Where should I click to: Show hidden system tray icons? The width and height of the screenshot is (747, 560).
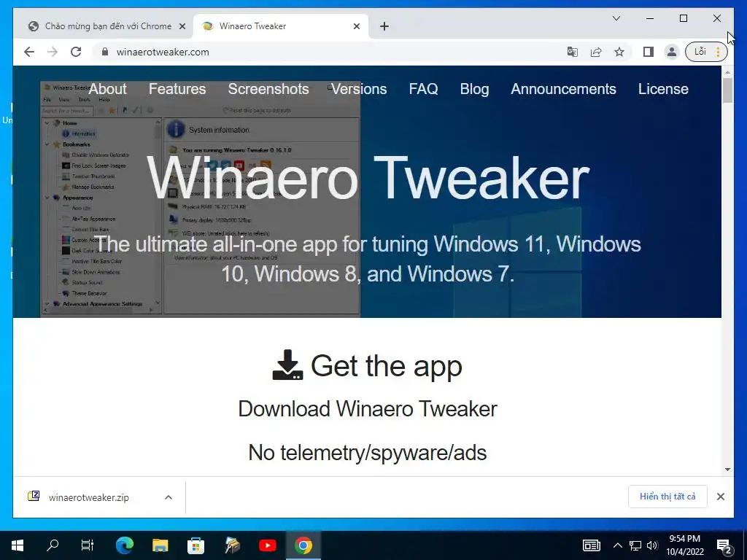[x=617, y=545]
